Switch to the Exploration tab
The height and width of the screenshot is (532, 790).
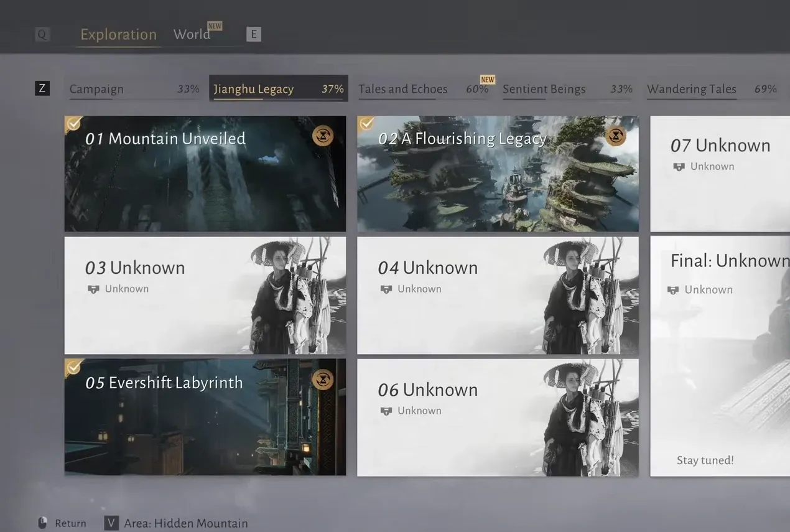click(x=118, y=34)
